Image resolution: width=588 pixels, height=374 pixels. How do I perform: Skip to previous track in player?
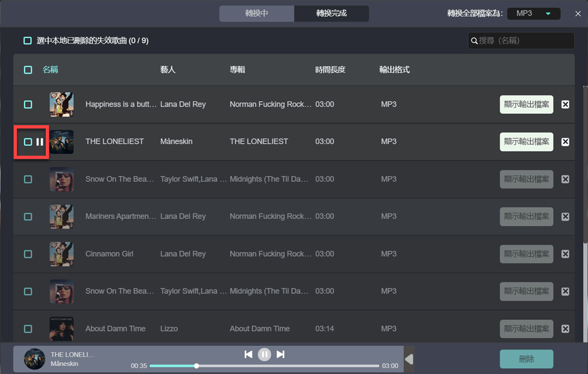click(248, 354)
